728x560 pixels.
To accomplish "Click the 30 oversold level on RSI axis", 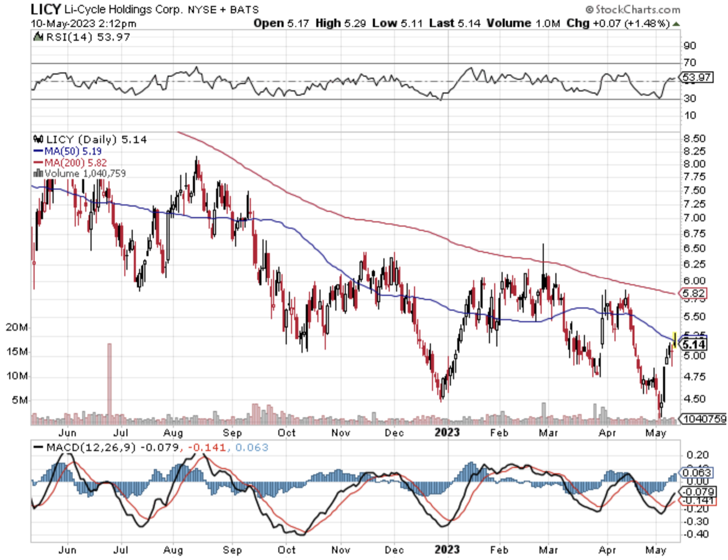I will [689, 98].
